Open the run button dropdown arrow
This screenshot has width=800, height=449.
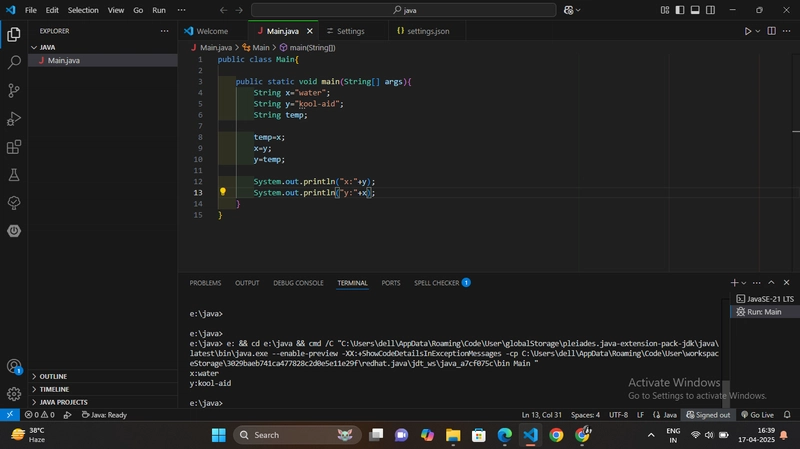758,31
